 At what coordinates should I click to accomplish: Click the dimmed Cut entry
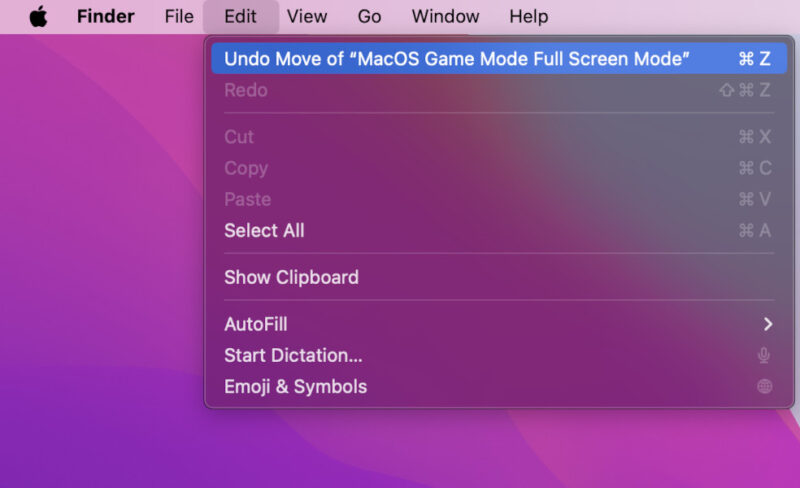[x=499, y=137]
